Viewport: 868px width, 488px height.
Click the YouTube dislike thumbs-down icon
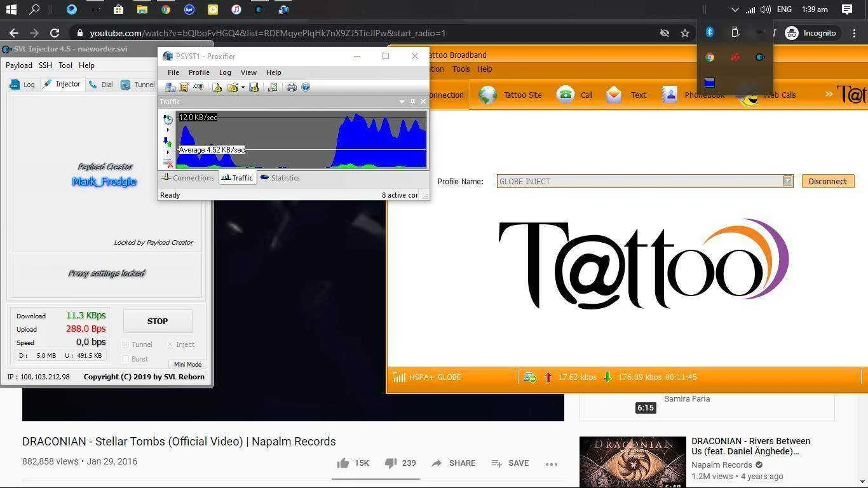[391, 463]
